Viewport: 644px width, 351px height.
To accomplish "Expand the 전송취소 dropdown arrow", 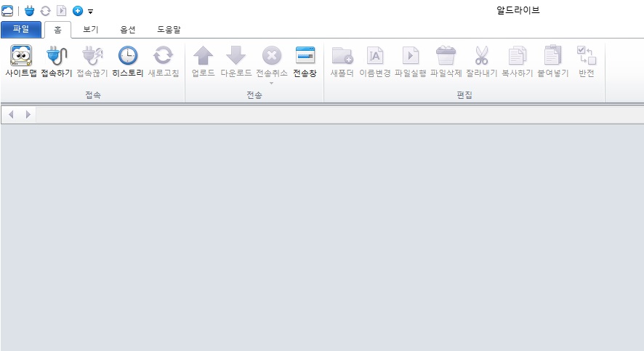I will pos(271,84).
